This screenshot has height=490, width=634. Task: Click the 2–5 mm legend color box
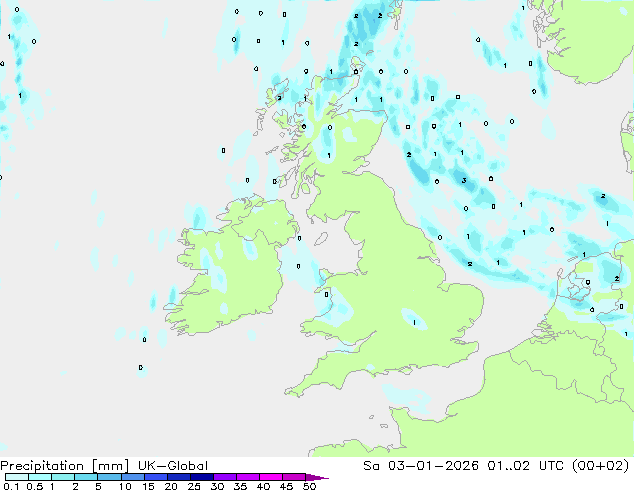pyautogui.click(x=86, y=477)
